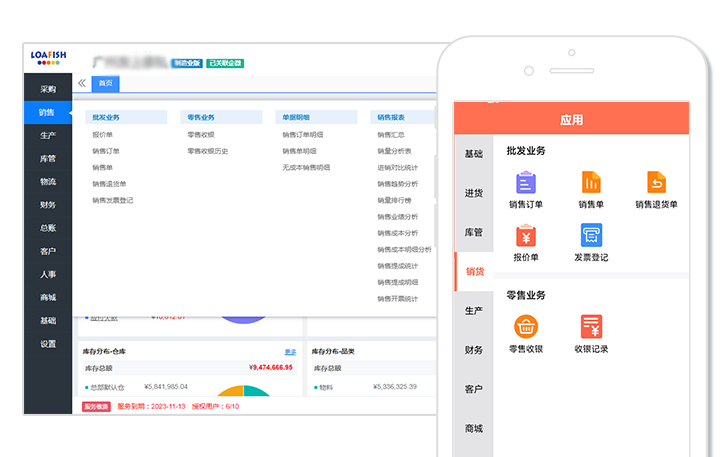
Task: Open 设置 in the left sidebar
Action: tap(48, 344)
